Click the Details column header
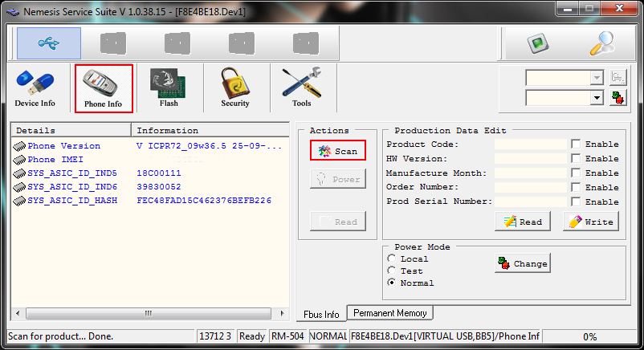 [x=71, y=130]
